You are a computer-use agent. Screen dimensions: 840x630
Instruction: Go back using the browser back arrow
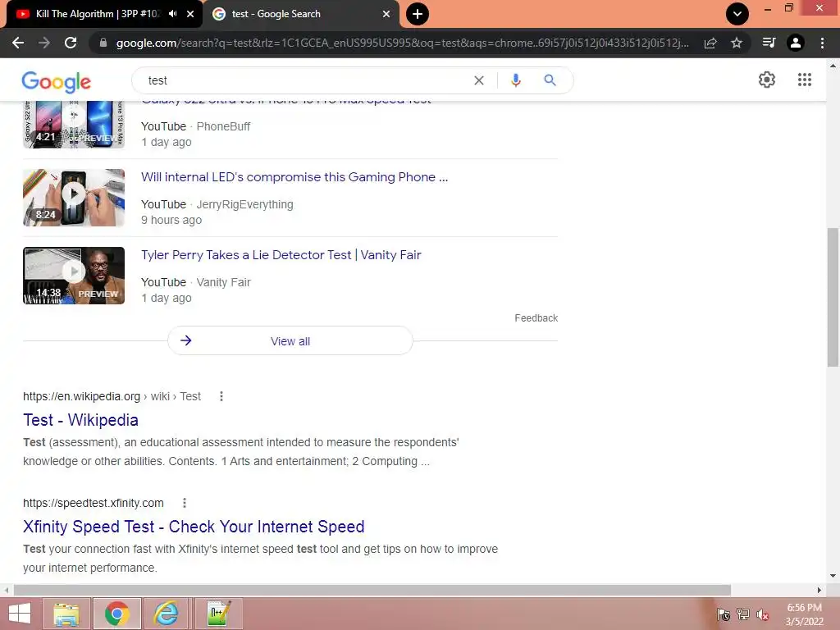pos(18,43)
